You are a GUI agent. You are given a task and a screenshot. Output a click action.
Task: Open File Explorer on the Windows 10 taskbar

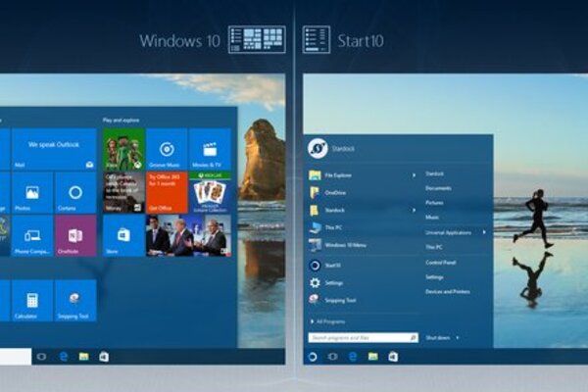tap(83, 357)
